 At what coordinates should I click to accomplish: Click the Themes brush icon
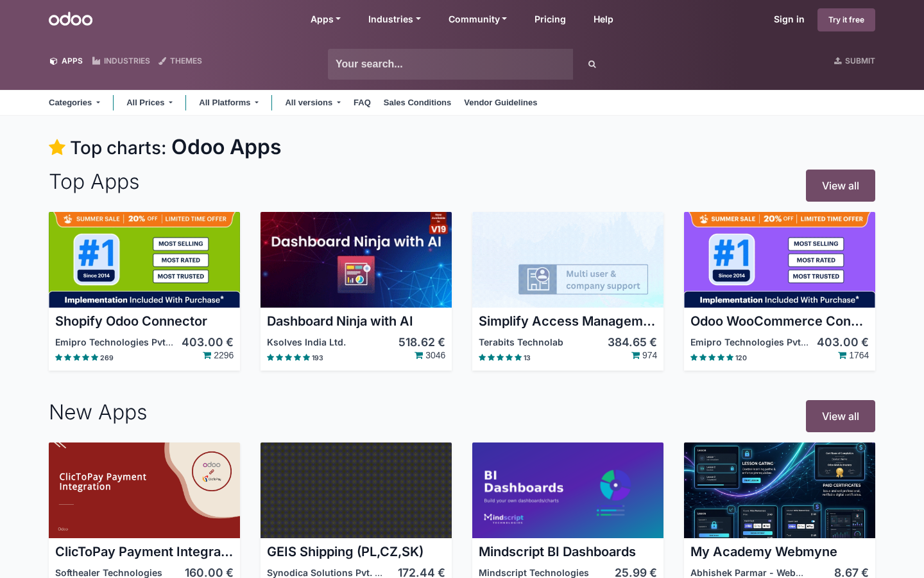pos(162,61)
